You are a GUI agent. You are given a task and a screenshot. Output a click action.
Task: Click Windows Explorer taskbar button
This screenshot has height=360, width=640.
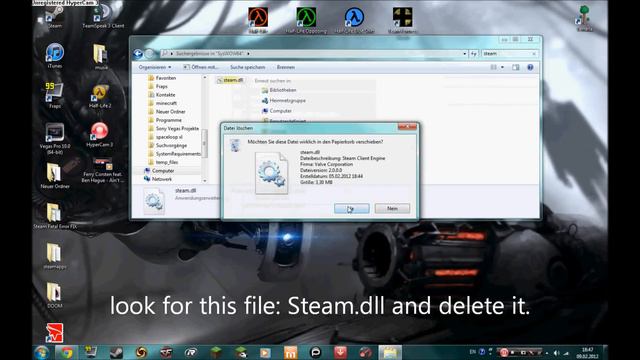point(390,352)
